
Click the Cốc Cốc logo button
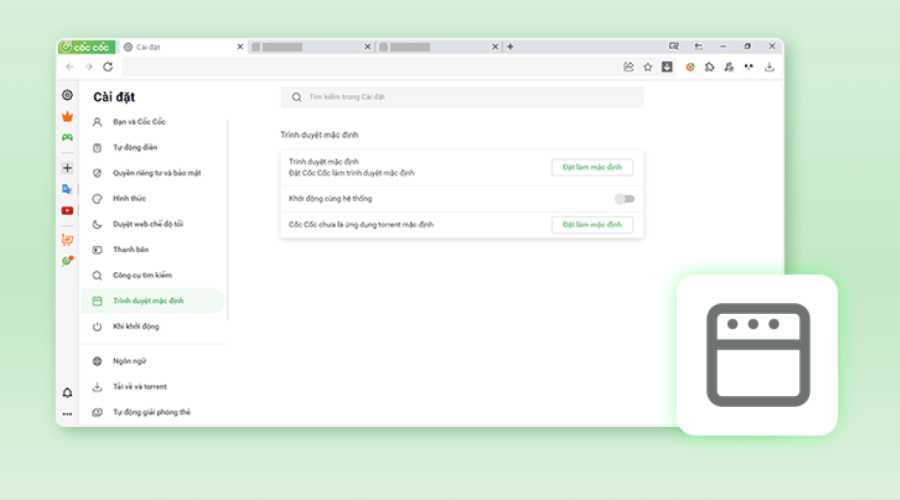coord(86,46)
